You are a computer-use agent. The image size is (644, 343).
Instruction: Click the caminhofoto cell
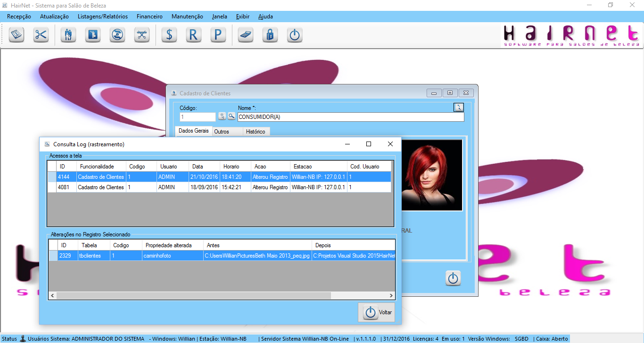point(172,256)
